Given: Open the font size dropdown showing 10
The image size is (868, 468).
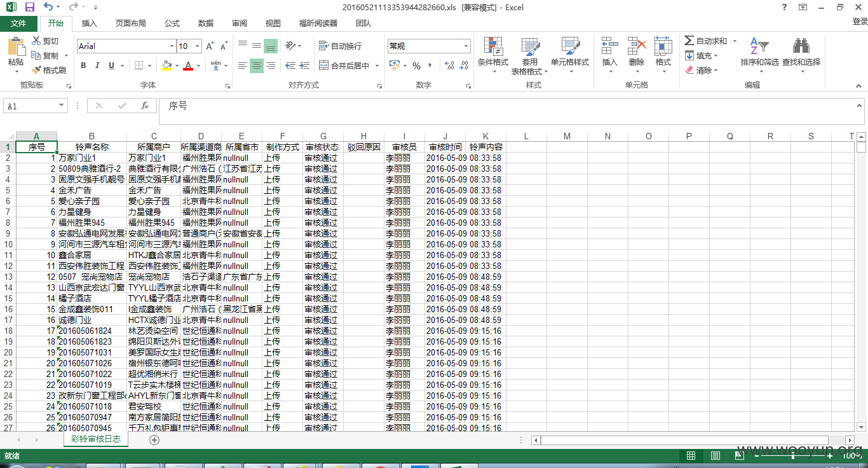Looking at the screenshot, I should pyautogui.click(x=198, y=46).
